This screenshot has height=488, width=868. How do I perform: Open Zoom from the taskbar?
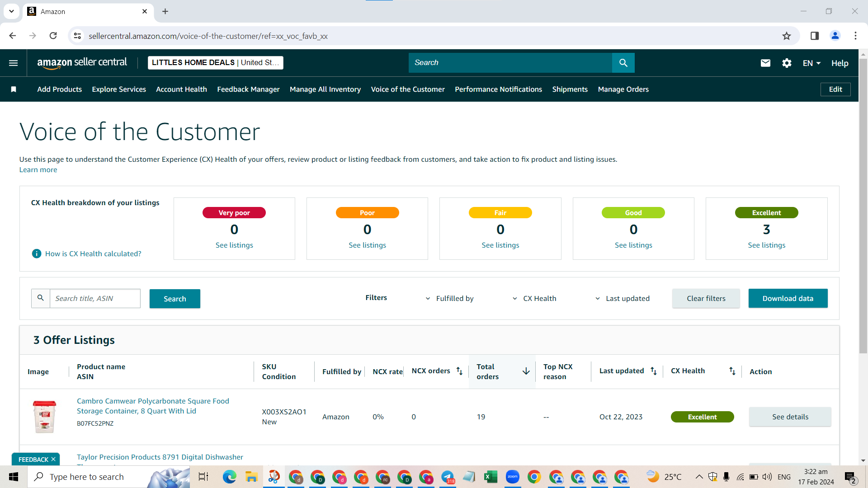click(512, 477)
